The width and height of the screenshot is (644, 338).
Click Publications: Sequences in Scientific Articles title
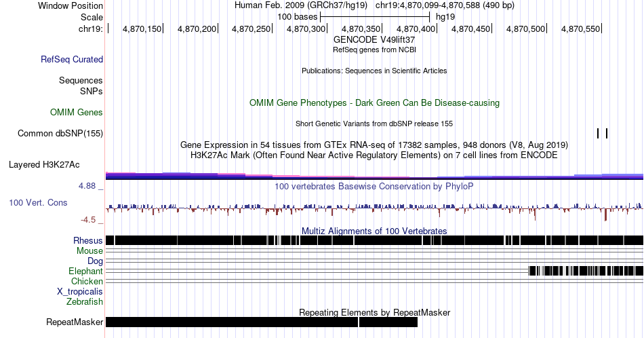click(x=374, y=71)
